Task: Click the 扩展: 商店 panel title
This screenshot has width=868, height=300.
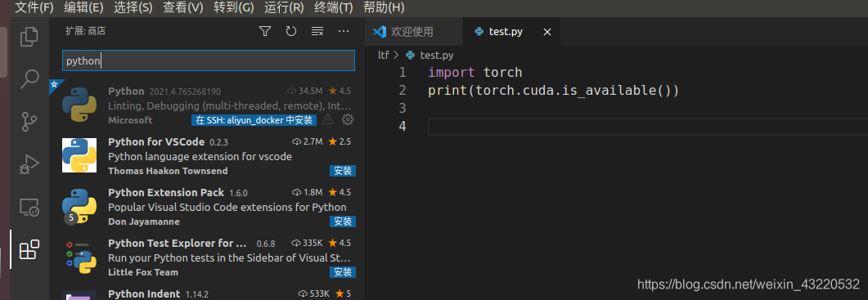Action: (x=85, y=32)
